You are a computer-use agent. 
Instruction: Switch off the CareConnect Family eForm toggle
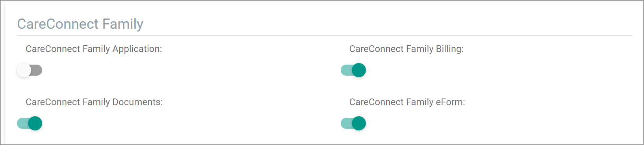tap(353, 123)
